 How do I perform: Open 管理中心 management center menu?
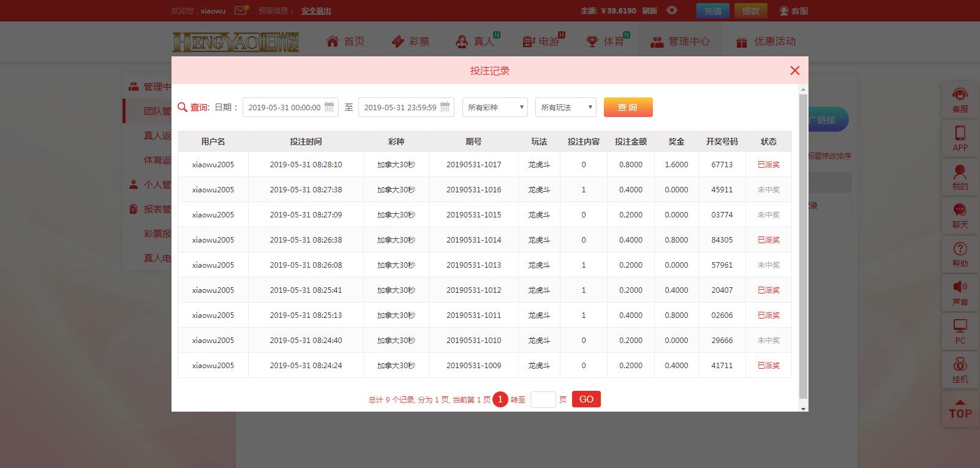point(680,41)
